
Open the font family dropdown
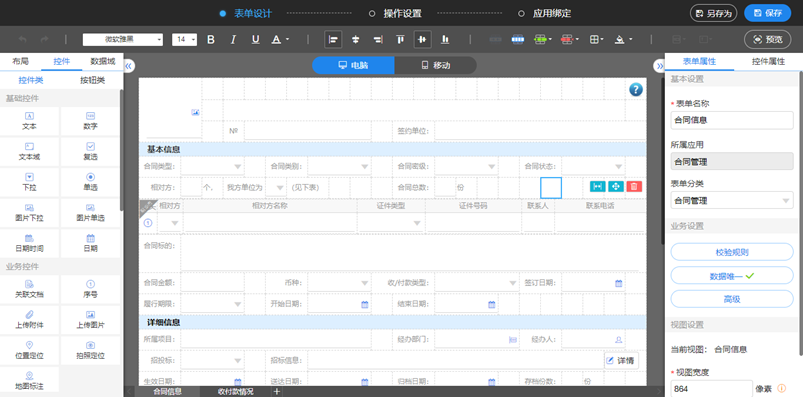[x=123, y=39]
